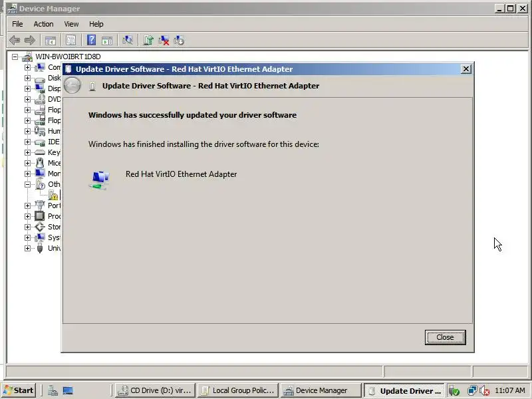Open the Action menu in Device Manager

click(43, 24)
